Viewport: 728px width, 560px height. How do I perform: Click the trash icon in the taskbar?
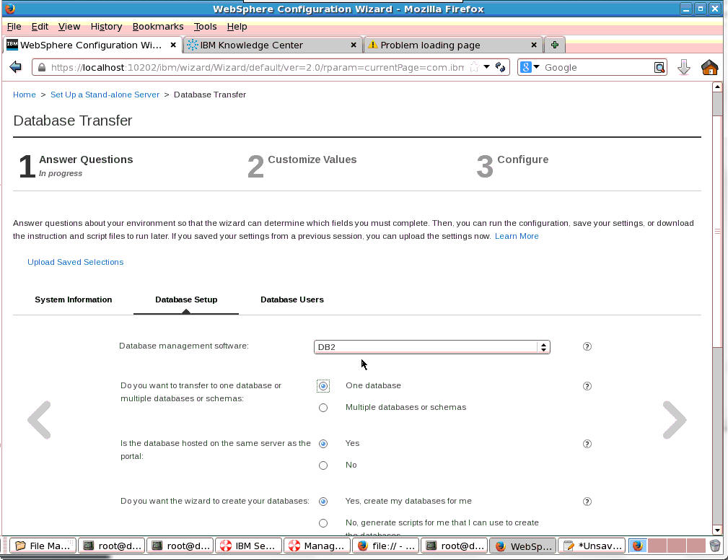point(715,546)
